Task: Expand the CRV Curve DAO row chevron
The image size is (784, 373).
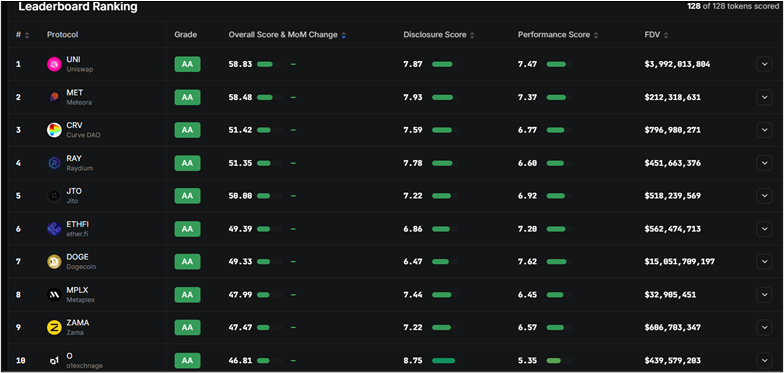Action: click(764, 130)
